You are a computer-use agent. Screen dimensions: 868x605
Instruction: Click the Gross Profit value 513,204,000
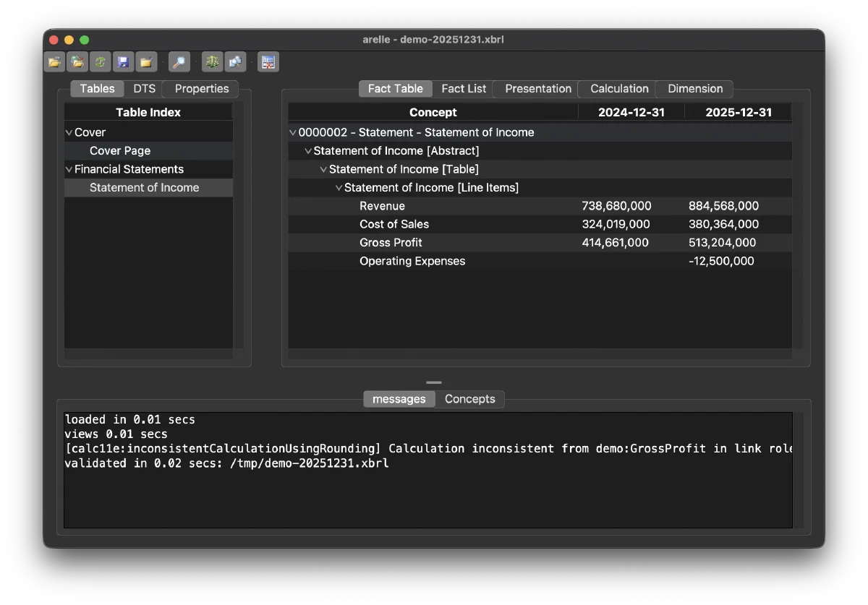(x=722, y=243)
